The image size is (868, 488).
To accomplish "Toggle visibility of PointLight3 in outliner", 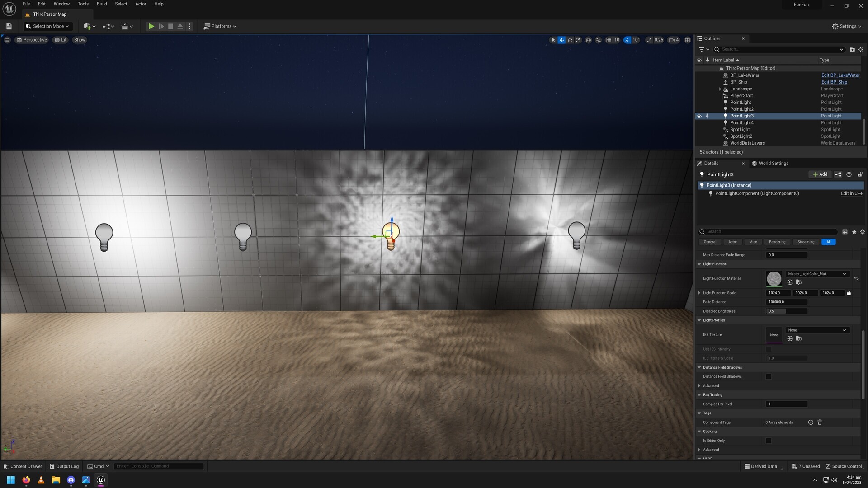I will point(699,116).
